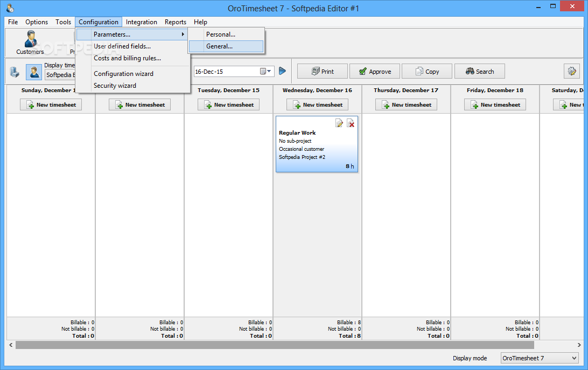Click the horizontal scrollbar thumb
588x370 pixels.
[275, 345]
